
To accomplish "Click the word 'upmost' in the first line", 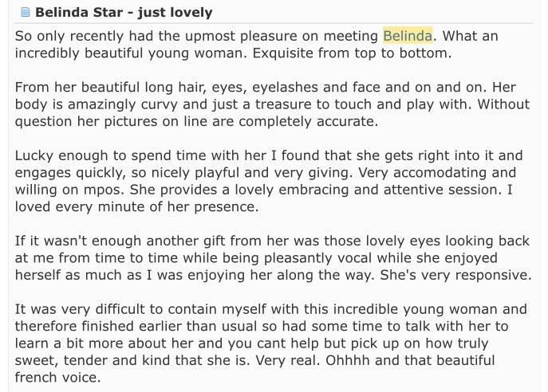I will click(210, 37).
